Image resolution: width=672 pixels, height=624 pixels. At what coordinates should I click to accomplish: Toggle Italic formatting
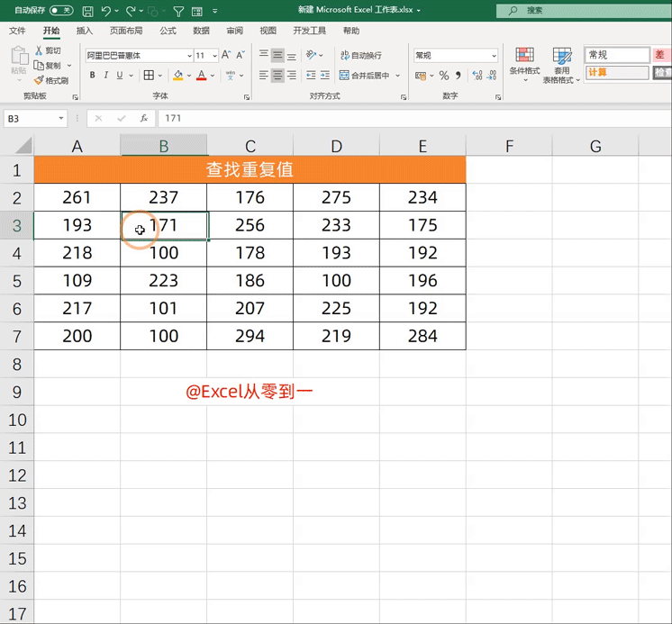click(x=106, y=76)
